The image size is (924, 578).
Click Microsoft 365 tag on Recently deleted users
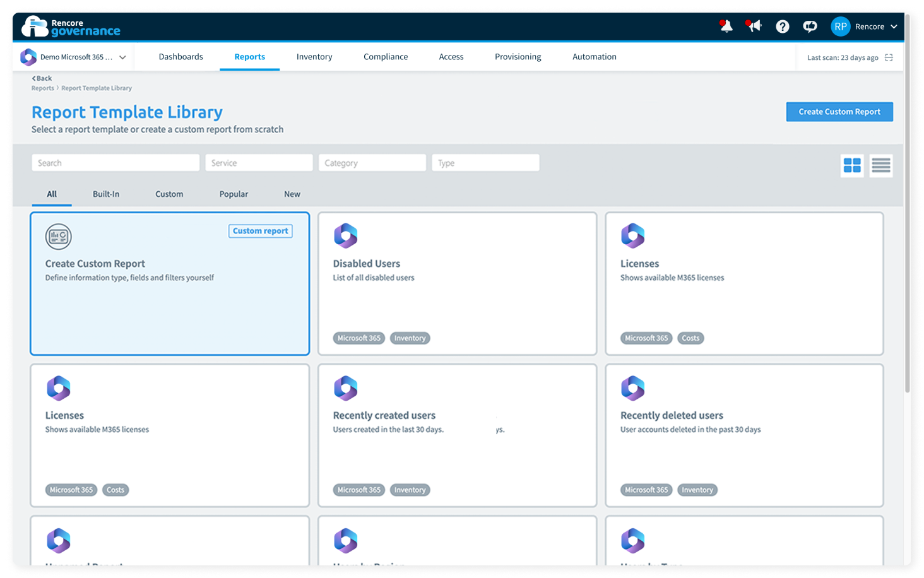tap(646, 490)
